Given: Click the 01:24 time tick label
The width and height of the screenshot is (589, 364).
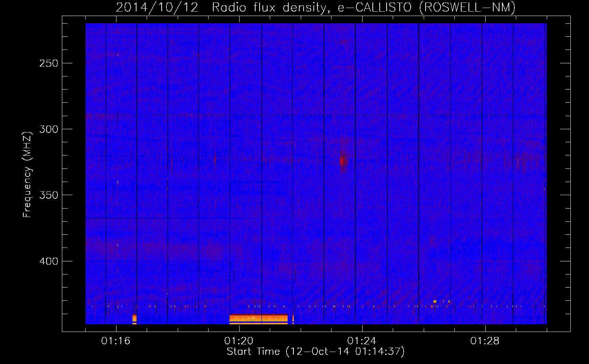Looking at the screenshot, I should (x=362, y=341).
